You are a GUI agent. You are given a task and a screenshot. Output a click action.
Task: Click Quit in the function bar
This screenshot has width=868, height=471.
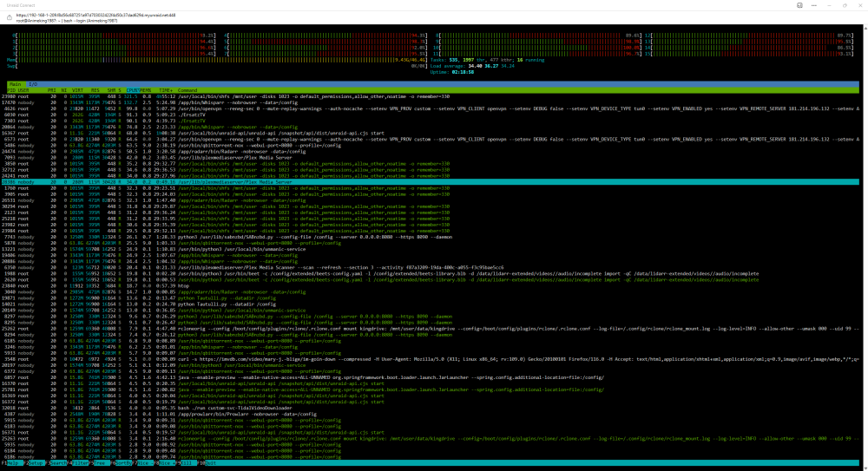tap(209, 463)
